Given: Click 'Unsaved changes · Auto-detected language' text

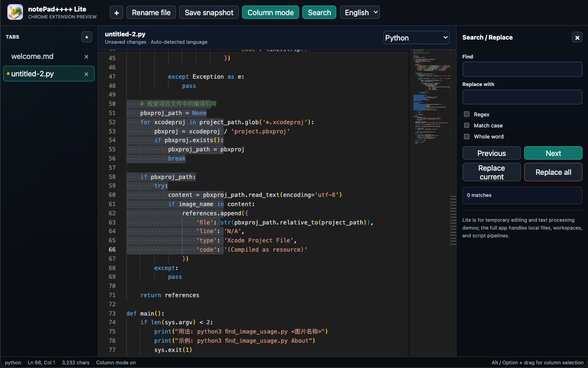Looking at the screenshot, I should [156, 42].
